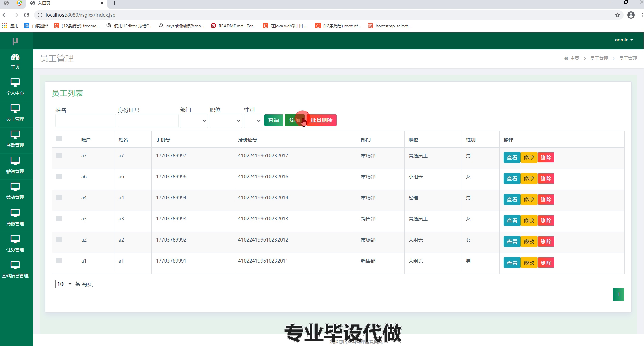Image resolution: width=644 pixels, height=346 pixels.
Task: Open the browser profile avatar icon
Action: [x=631, y=15]
